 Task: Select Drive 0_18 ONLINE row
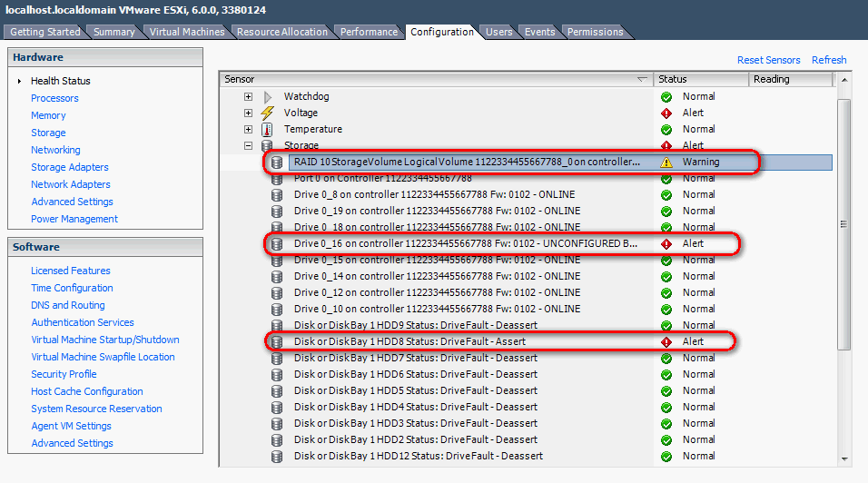(437, 227)
